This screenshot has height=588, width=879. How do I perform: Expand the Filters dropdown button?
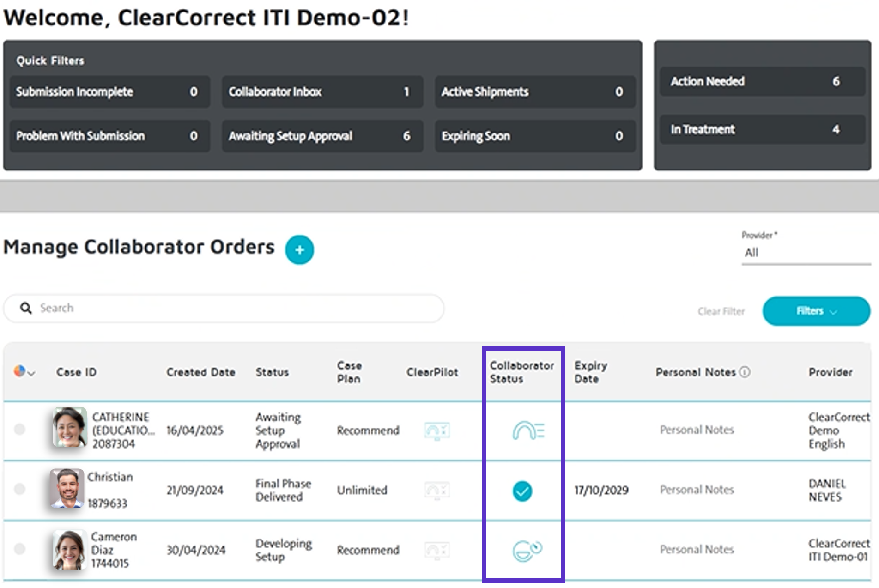tap(816, 311)
